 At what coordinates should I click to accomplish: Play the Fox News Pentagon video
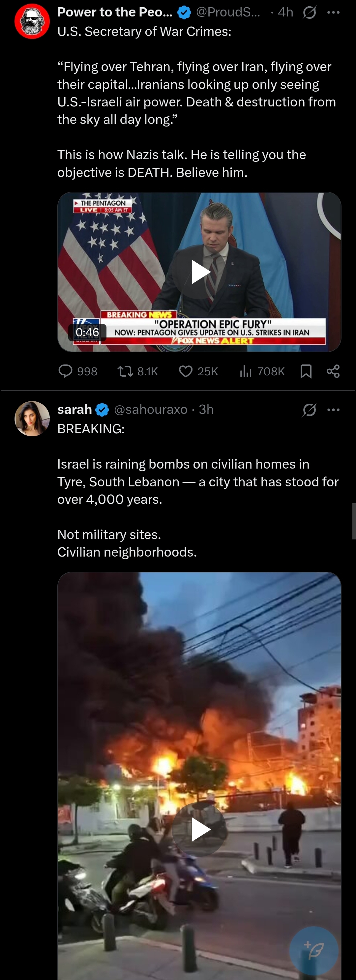[x=201, y=272]
